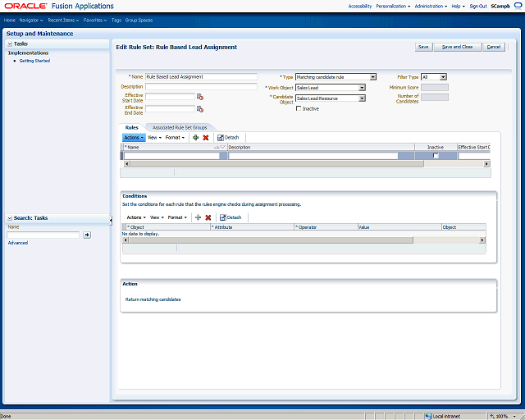The height and width of the screenshot is (420, 525).
Task: Select the Rules tab
Action: (x=131, y=128)
